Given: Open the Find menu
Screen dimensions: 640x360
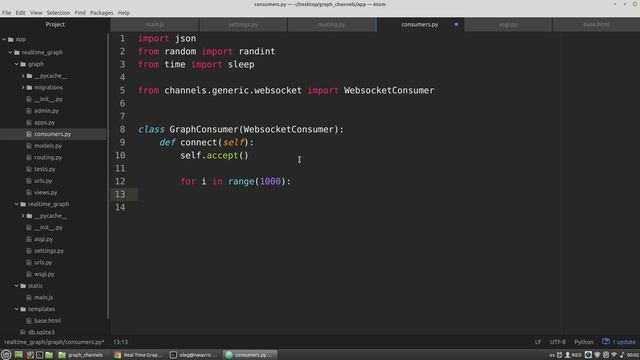Looking at the screenshot, I should pos(80,13).
